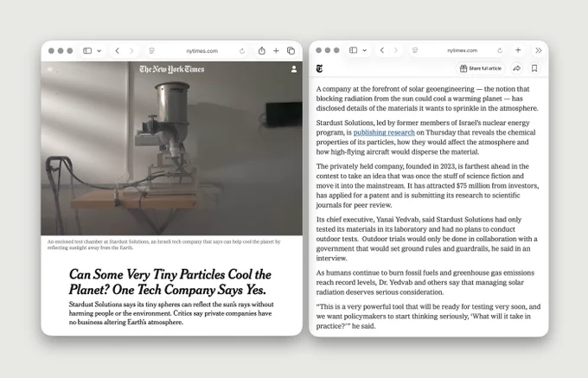The width and height of the screenshot is (588, 378).
Task: Click the 'Share full article' button
Action: pyautogui.click(x=481, y=68)
